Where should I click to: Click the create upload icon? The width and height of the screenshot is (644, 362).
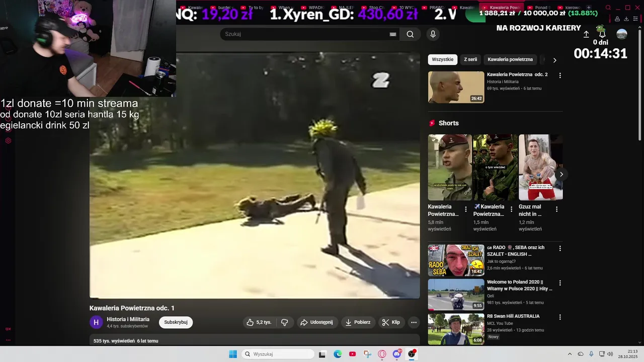coord(586,34)
